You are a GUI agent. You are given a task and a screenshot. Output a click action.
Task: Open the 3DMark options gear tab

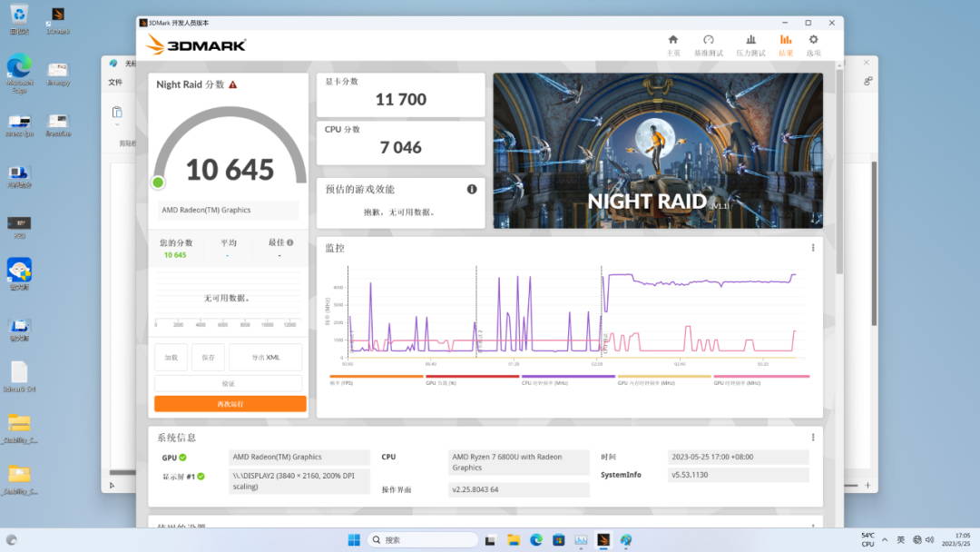[813, 45]
